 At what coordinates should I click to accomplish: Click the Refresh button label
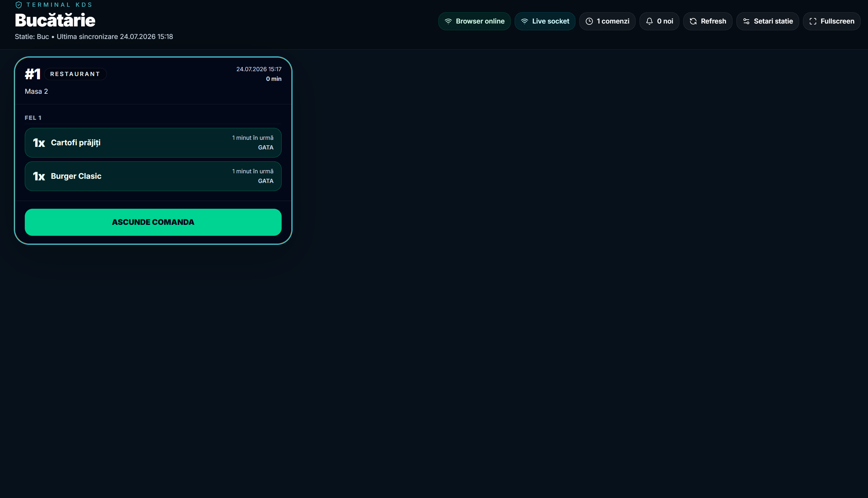[x=714, y=21]
